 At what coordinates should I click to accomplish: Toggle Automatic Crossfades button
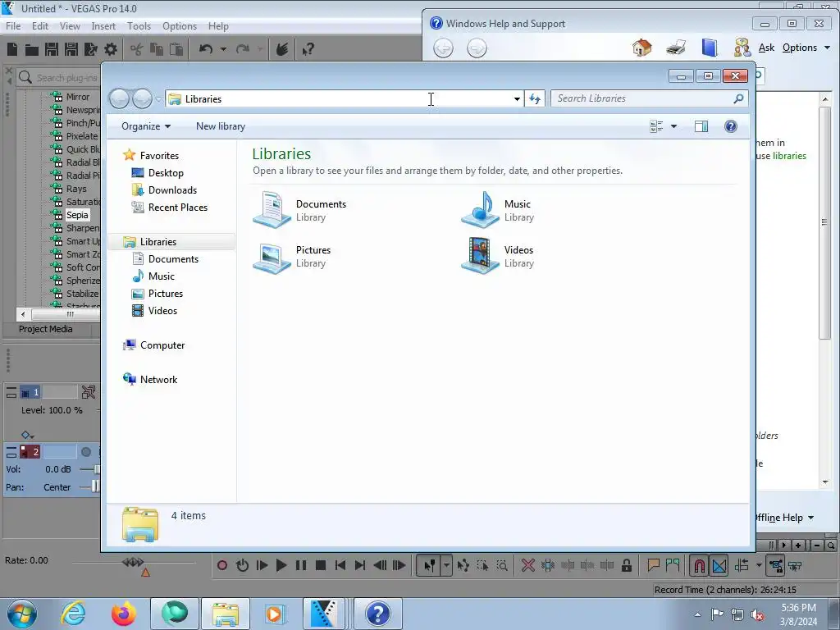pos(719,565)
